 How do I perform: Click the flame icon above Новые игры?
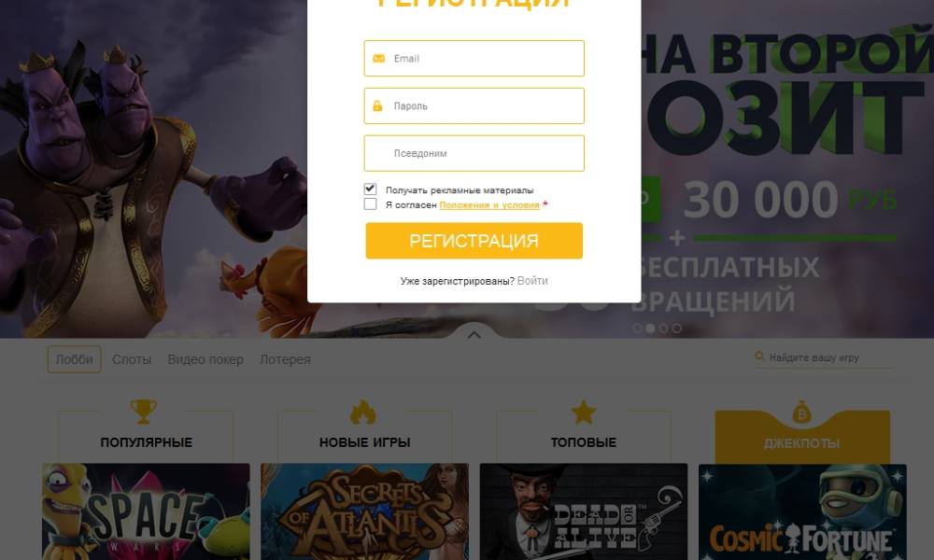(x=362, y=412)
